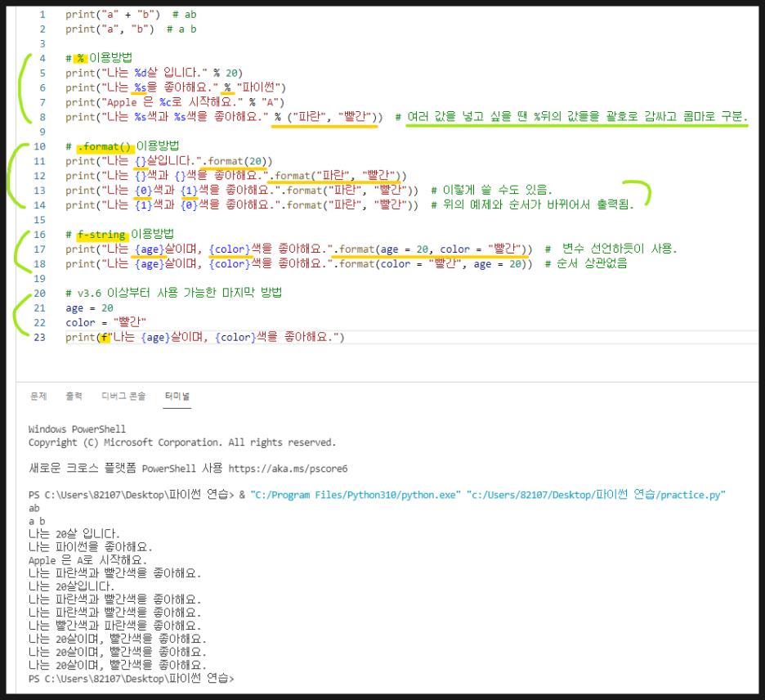
Task: Open the https://aka.ms/pscore6 link
Action: 288,469
